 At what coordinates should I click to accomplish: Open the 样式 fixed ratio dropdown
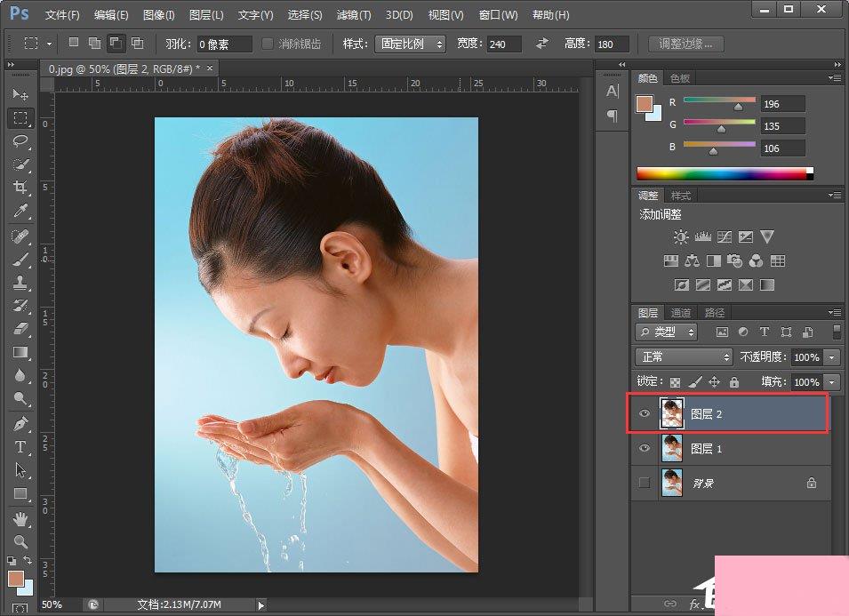point(410,44)
